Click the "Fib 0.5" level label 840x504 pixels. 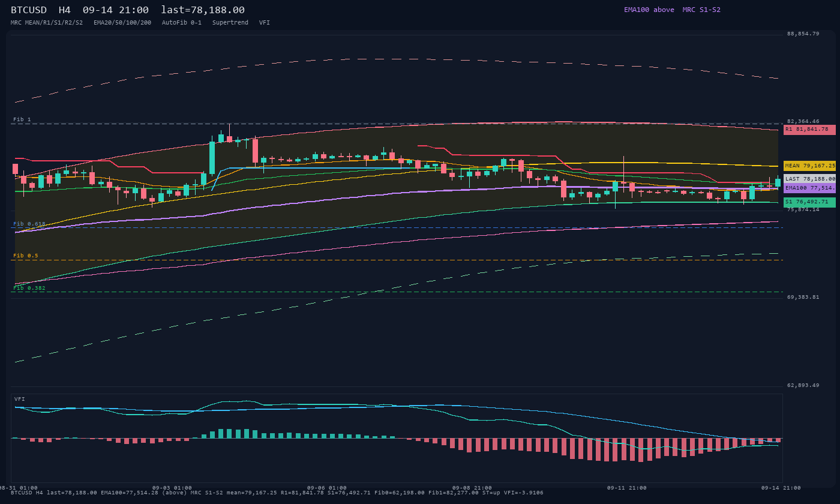26,256
